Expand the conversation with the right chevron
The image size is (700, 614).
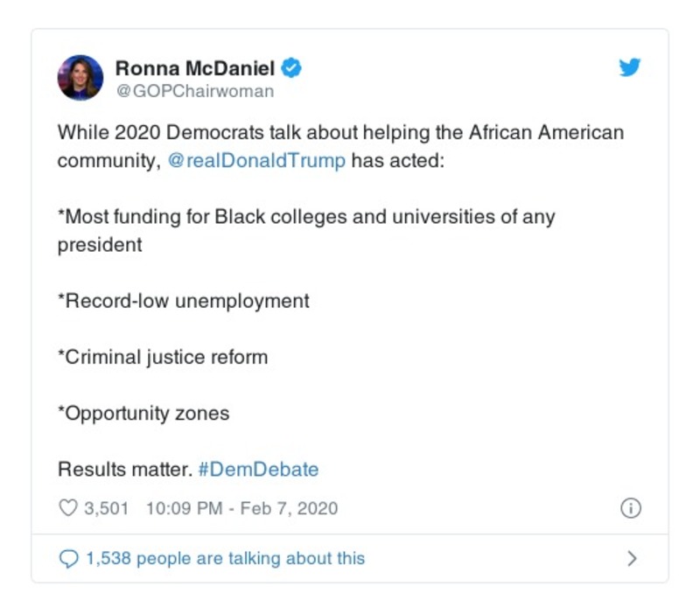632,558
